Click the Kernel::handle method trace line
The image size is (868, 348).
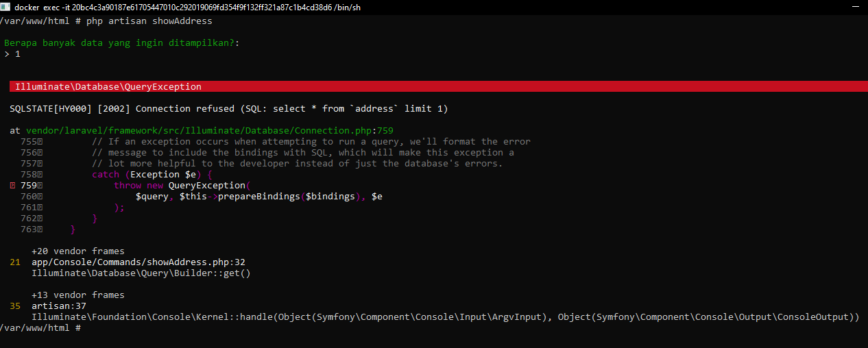446,317
